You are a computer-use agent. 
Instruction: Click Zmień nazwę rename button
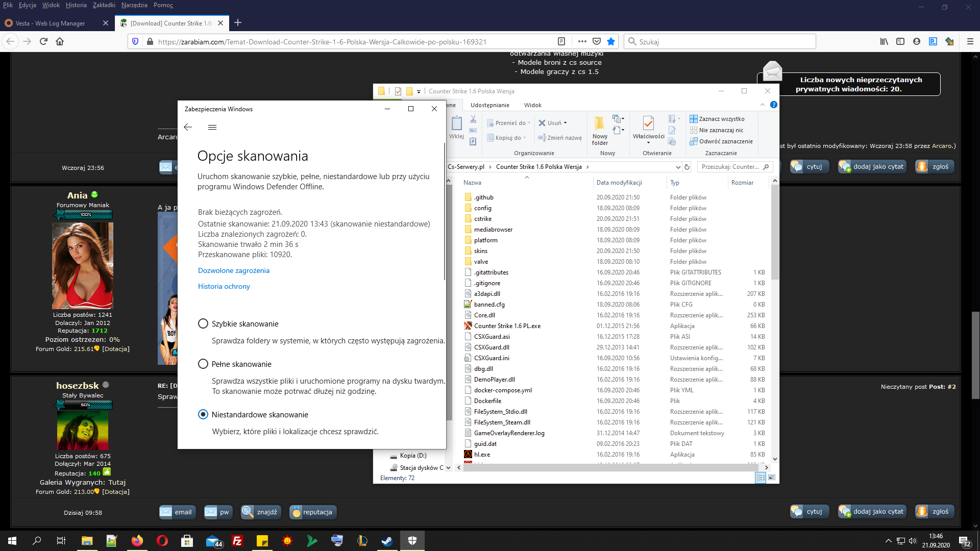[560, 138]
